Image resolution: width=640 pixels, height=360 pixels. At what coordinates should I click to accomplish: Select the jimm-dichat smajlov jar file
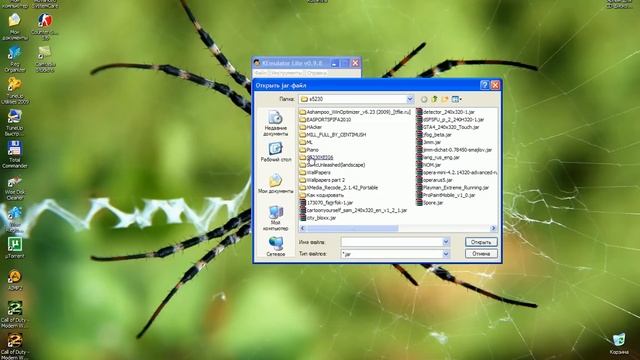(454, 150)
